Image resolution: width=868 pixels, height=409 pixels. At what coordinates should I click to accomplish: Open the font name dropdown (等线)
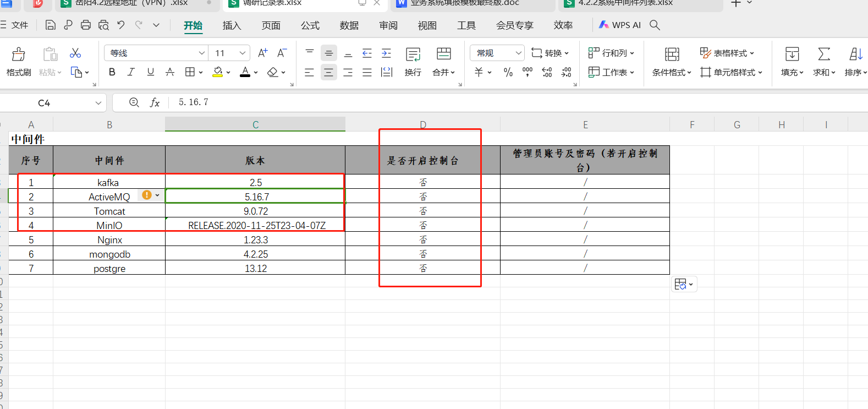(202, 53)
